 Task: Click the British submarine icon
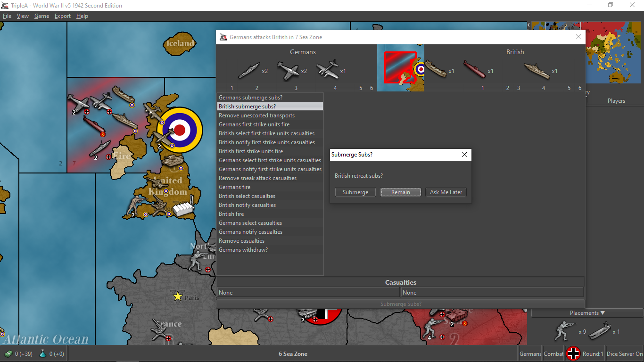(475, 70)
